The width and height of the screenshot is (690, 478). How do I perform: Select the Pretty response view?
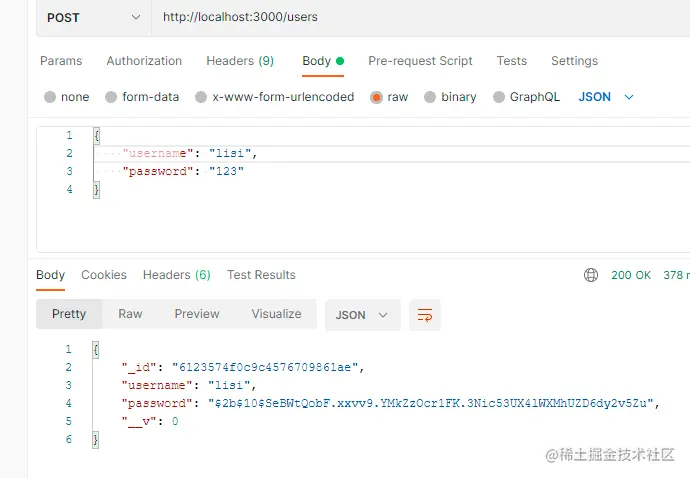point(69,314)
